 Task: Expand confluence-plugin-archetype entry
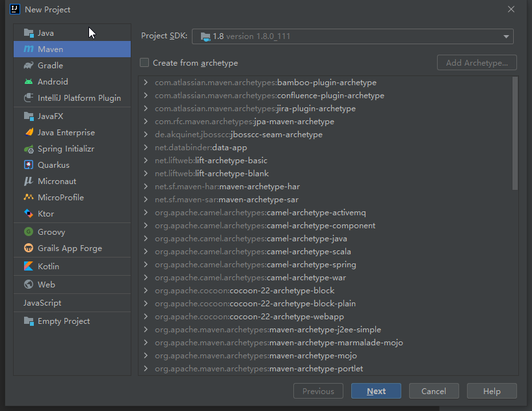[146, 96]
